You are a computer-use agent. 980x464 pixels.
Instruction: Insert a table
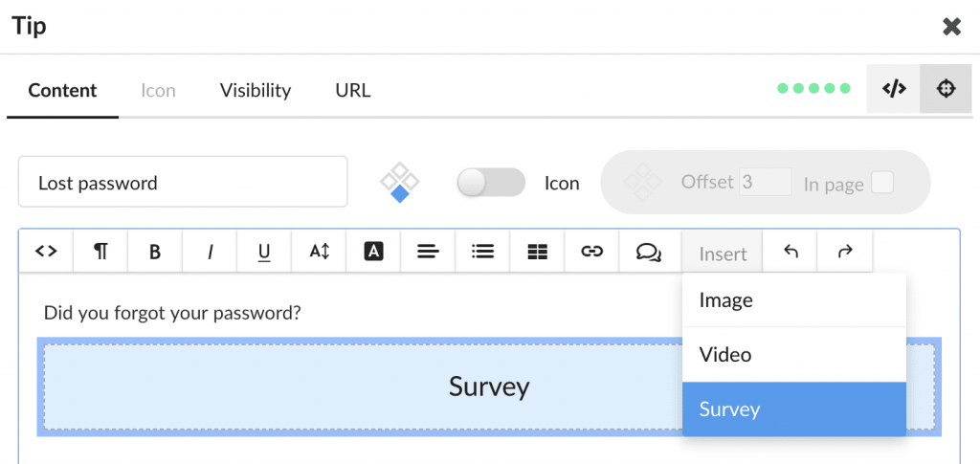[x=537, y=251]
